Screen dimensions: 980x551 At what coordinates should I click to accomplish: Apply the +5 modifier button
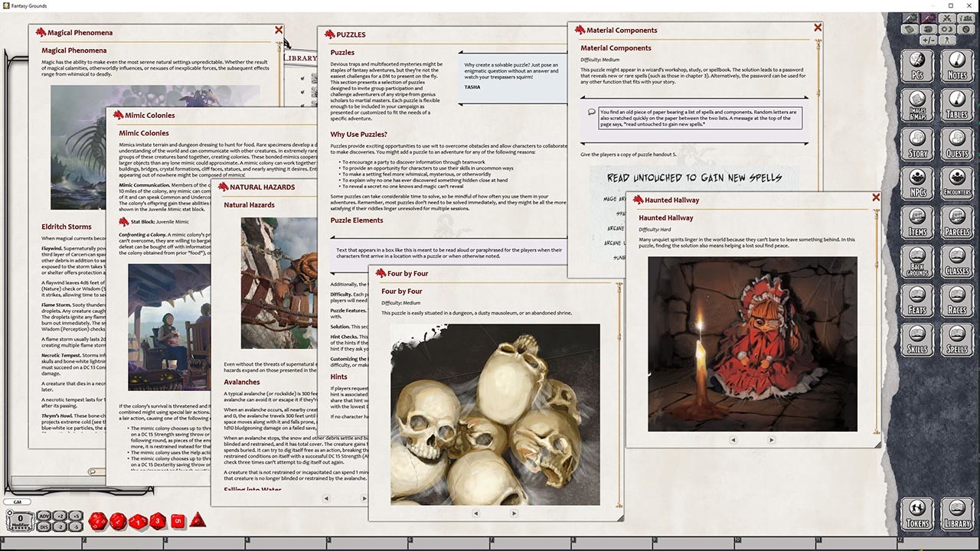[x=77, y=517]
